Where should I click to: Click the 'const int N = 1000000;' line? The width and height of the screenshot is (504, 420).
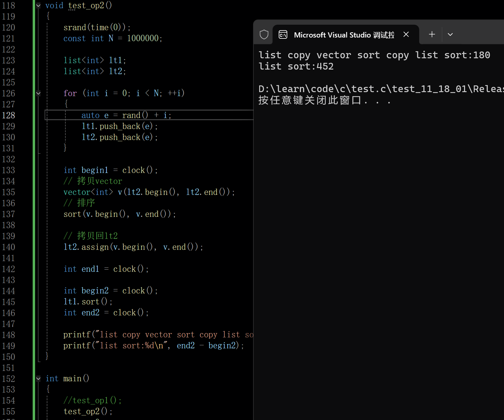coord(113,38)
